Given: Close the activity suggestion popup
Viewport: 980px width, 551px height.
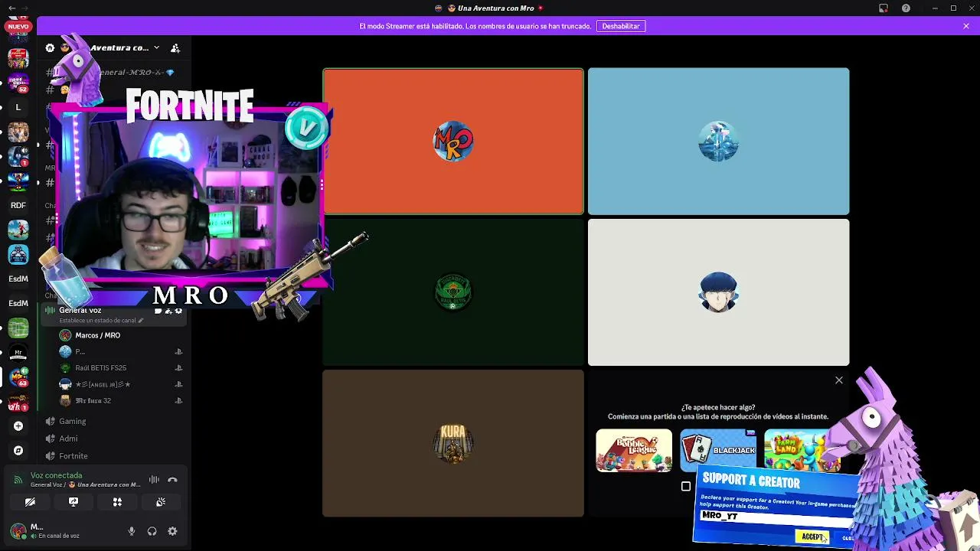Looking at the screenshot, I should coord(839,380).
